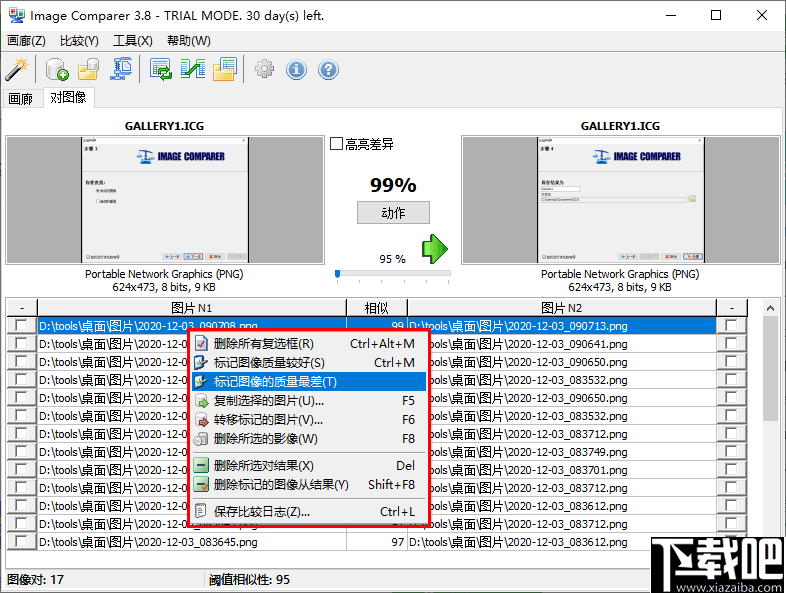Open the add folder to gallery icon

click(x=89, y=69)
